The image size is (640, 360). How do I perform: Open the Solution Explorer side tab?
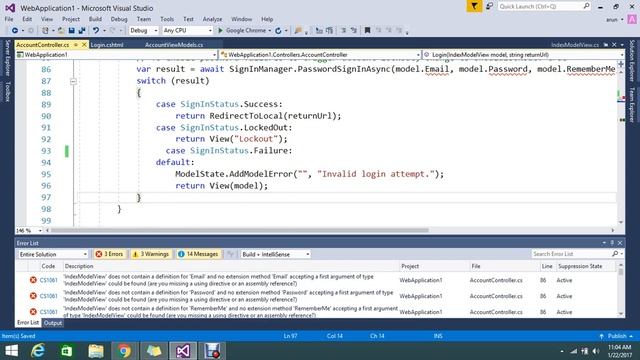(x=632, y=60)
